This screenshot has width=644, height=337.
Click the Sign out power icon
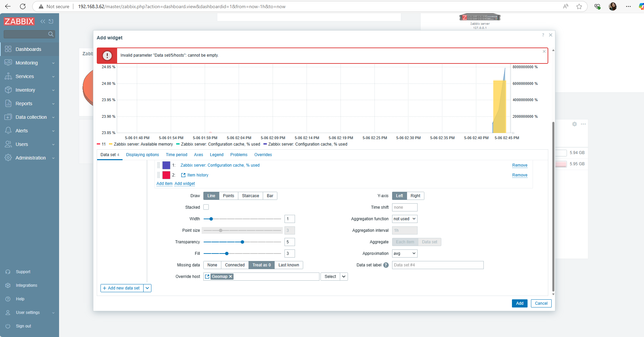point(8,326)
